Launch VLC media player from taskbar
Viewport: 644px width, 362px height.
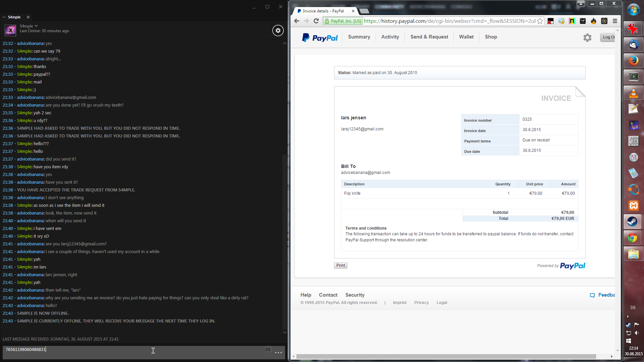pyautogui.click(x=633, y=93)
